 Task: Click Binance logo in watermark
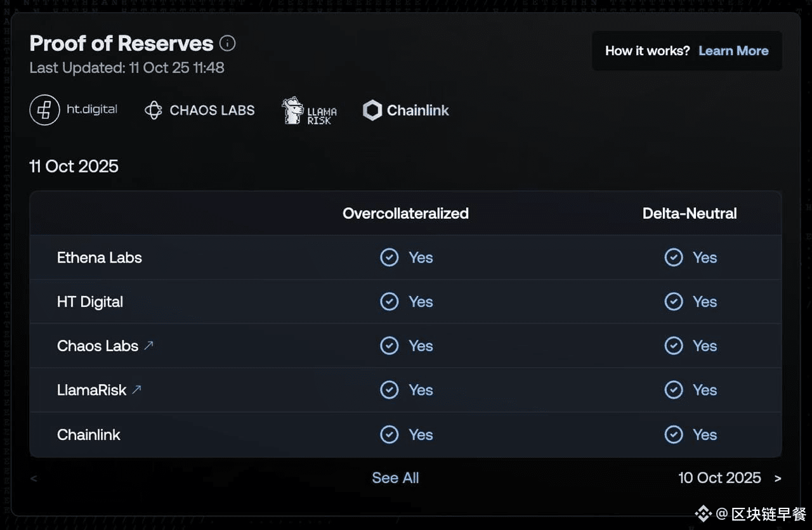click(x=703, y=513)
